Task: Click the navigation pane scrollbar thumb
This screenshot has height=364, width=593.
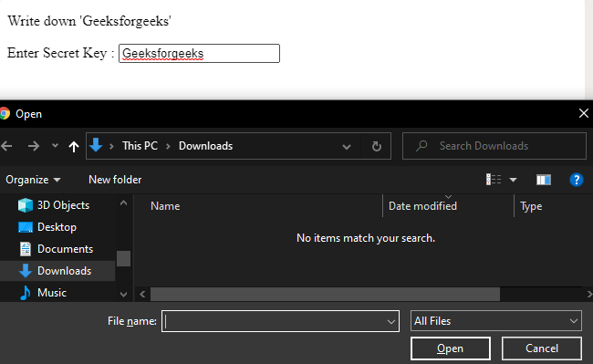Action: (123, 259)
